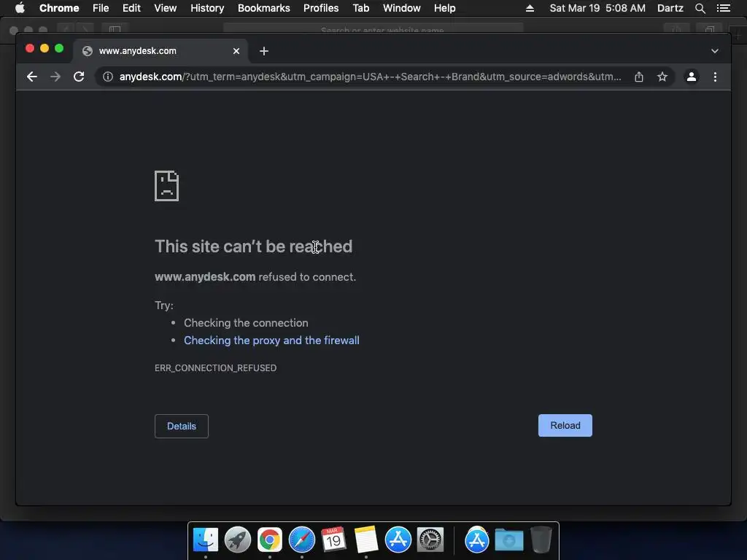
Task: Click the date and time in menu bar
Action: point(597,8)
